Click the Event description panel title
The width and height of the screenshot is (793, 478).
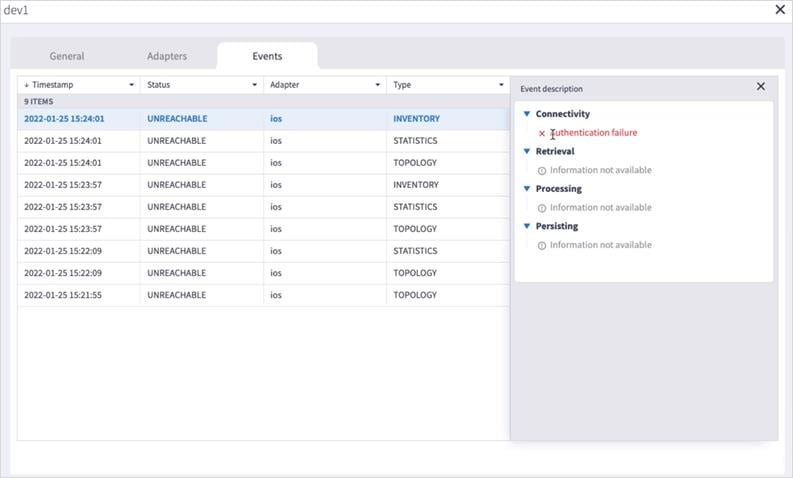551,89
